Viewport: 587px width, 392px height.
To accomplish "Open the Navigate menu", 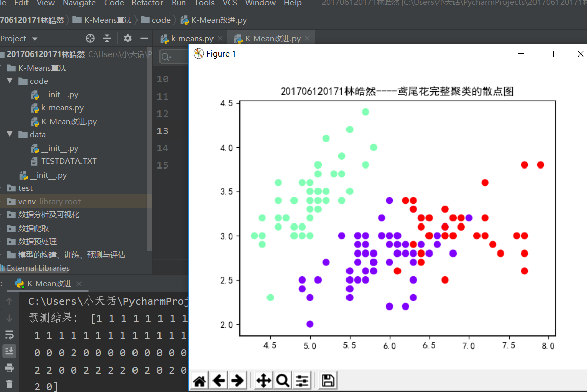I will point(79,3).
